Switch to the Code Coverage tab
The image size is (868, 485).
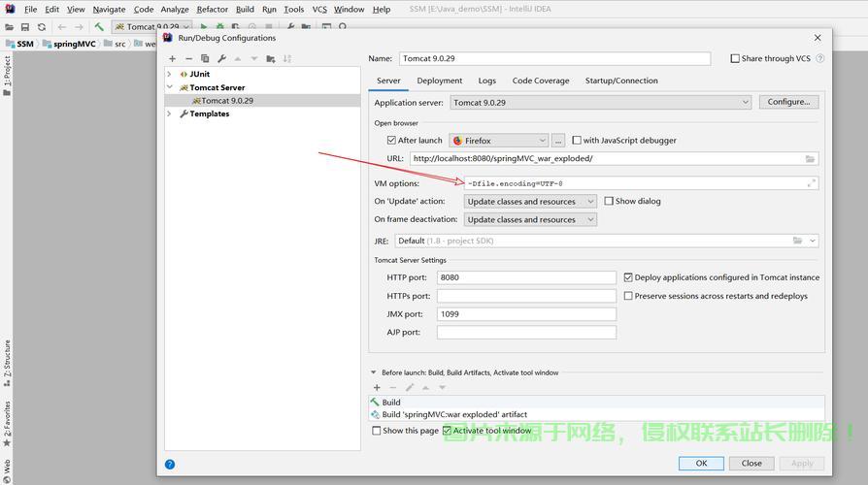(x=541, y=81)
